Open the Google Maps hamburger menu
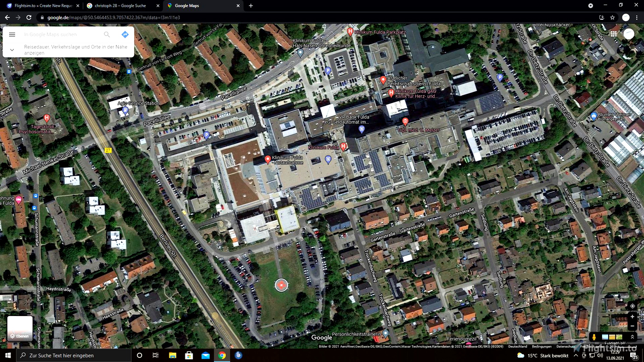 12,34
